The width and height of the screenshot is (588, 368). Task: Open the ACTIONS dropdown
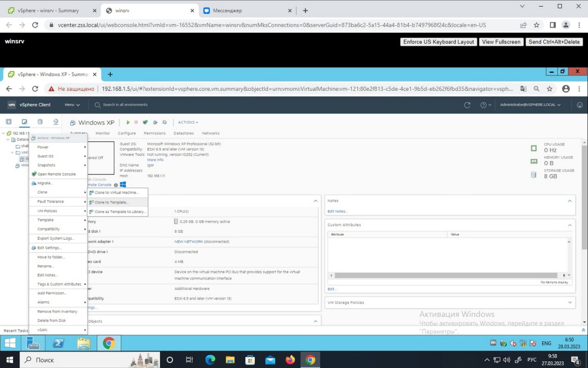tap(188, 122)
